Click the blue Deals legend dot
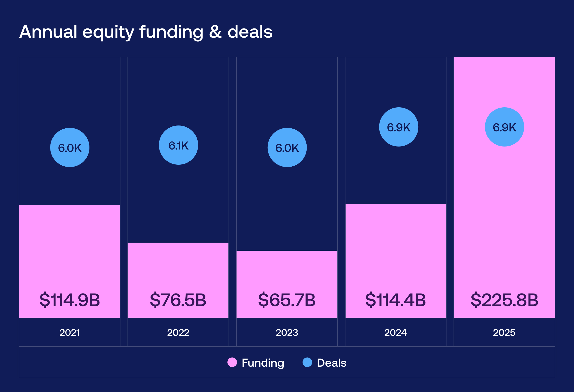Image resolution: width=574 pixels, height=392 pixels. tap(307, 362)
